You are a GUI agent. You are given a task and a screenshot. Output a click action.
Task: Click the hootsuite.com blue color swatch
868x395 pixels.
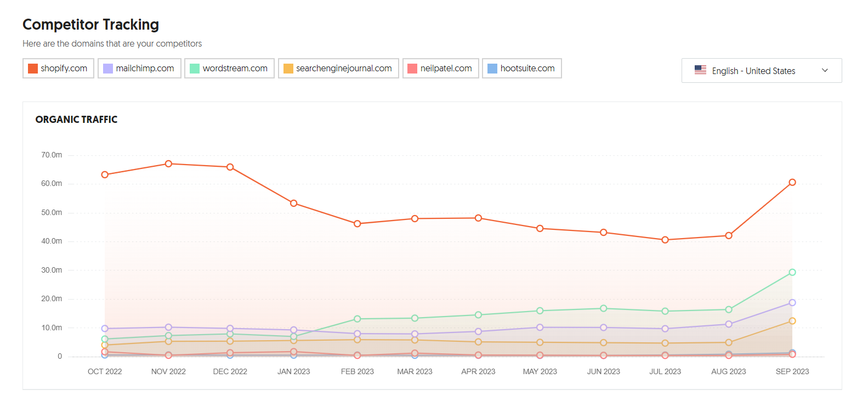(x=492, y=69)
